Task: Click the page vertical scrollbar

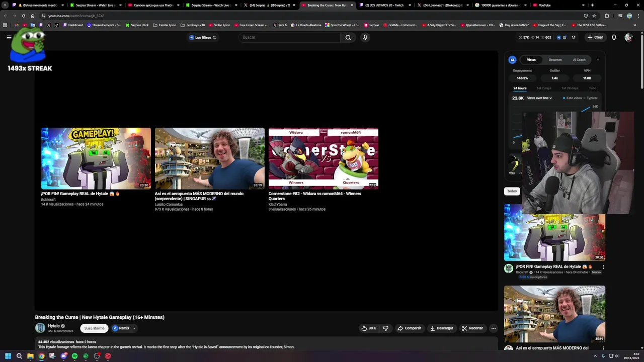Action: pos(641,61)
